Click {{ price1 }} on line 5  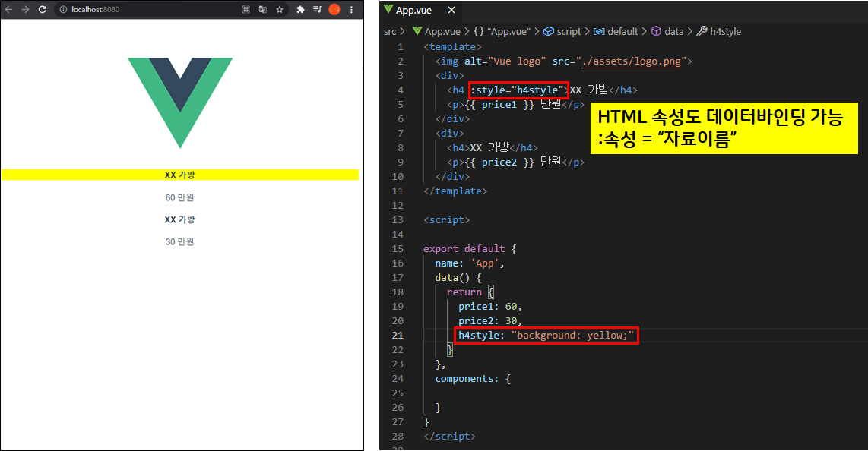pos(499,105)
